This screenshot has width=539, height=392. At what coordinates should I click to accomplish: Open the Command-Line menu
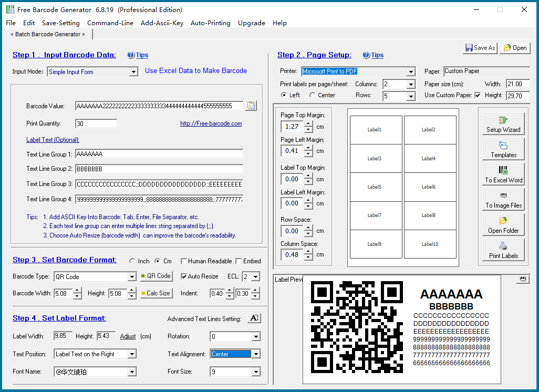pos(110,23)
